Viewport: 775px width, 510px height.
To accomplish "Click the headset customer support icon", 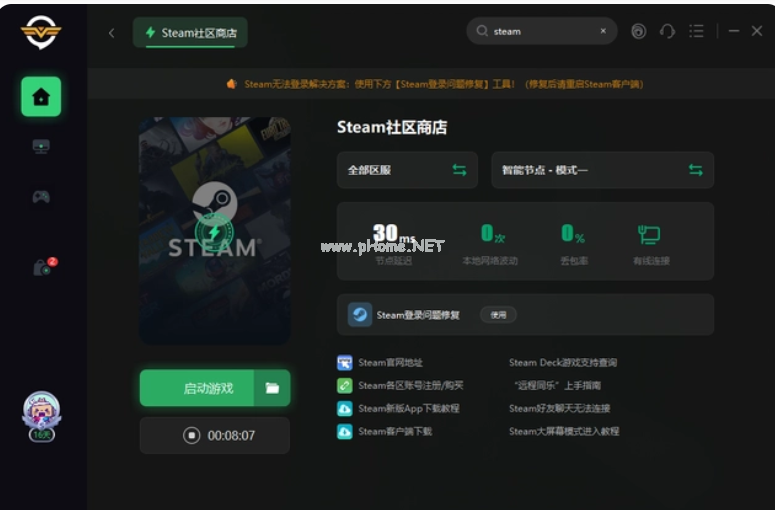I will 668,31.
